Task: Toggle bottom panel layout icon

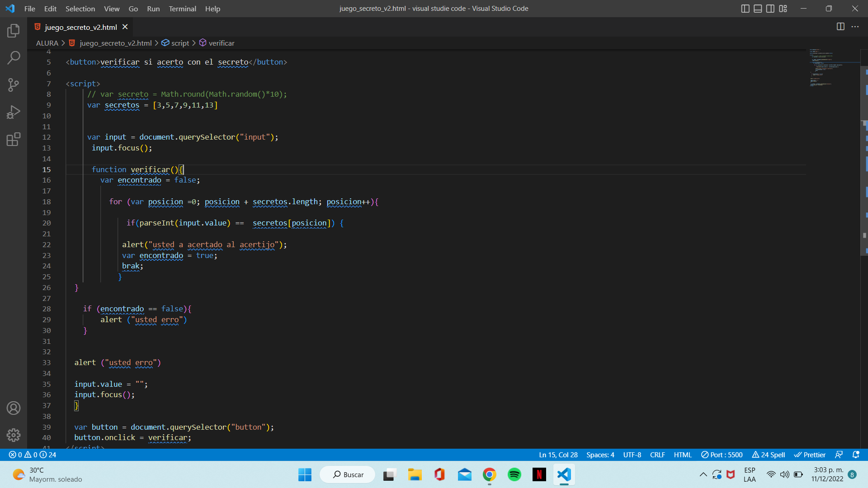Action: click(758, 9)
